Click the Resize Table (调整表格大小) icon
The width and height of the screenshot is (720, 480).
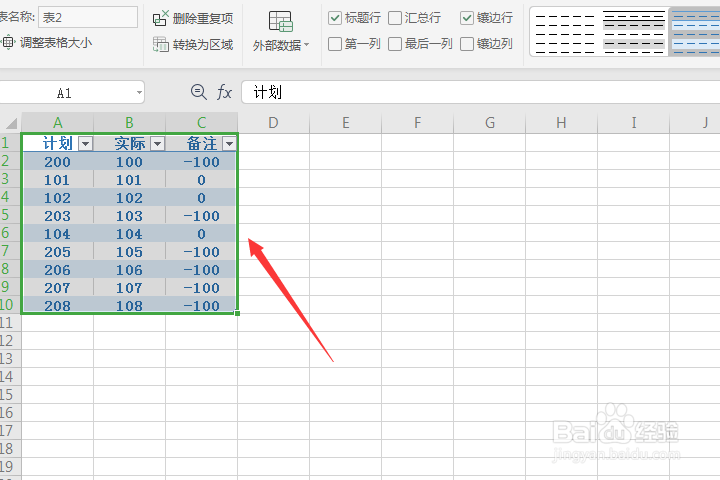pos(8,43)
